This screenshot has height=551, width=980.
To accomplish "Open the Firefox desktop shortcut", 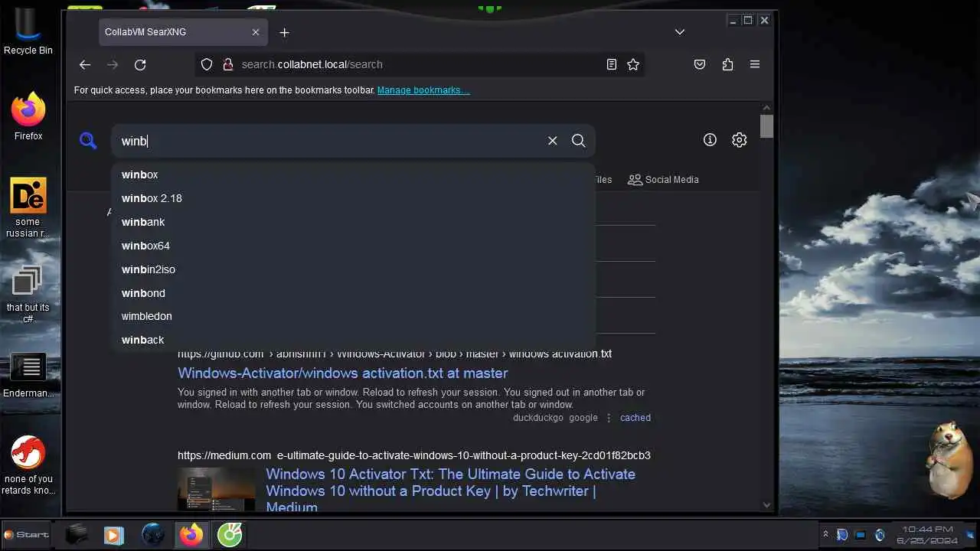I will coord(28,116).
